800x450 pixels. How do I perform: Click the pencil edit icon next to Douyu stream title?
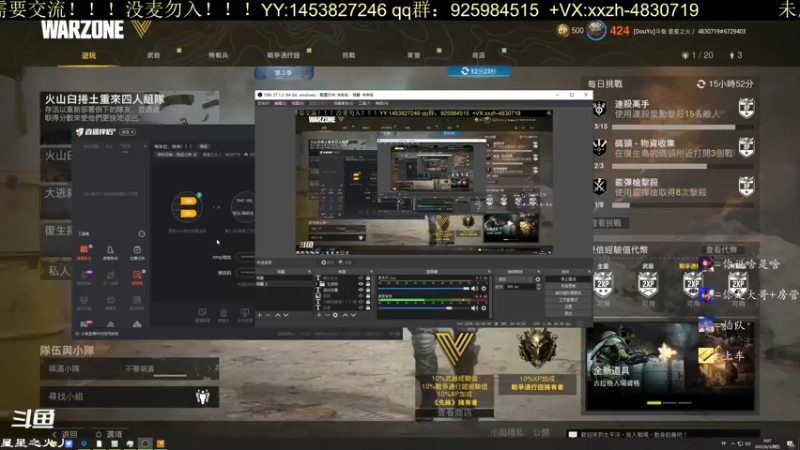pyautogui.click(x=196, y=154)
